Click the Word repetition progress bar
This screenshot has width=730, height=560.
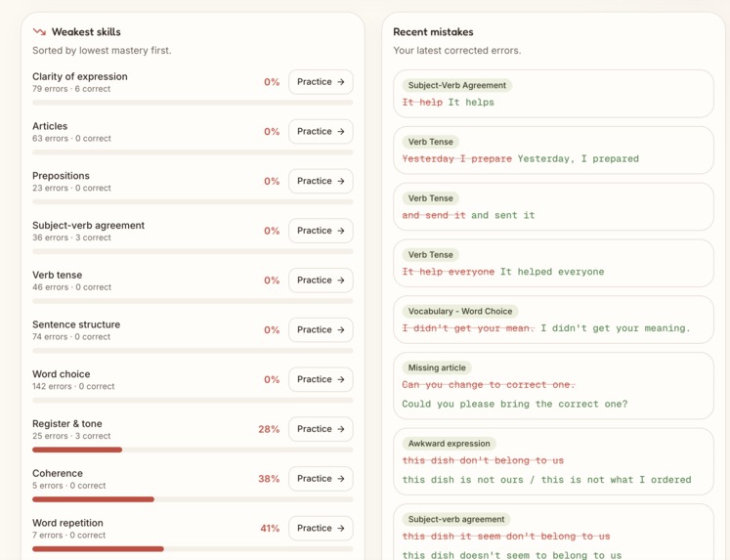click(x=193, y=549)
